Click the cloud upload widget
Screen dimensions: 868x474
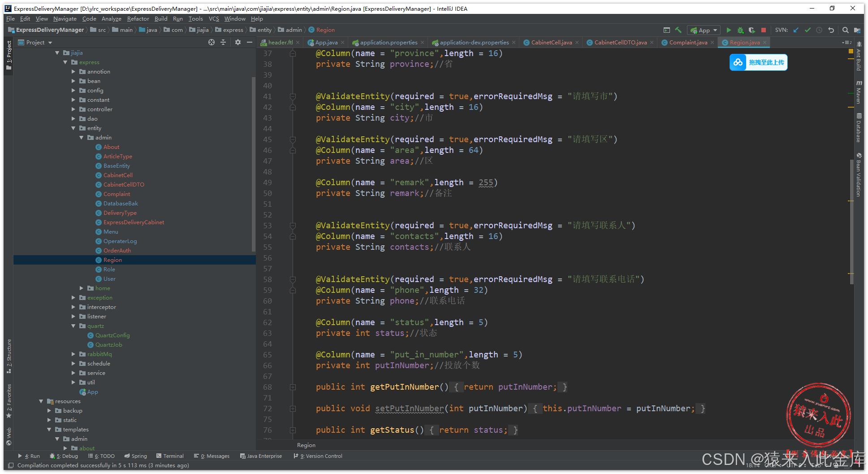tap(758, 62)
